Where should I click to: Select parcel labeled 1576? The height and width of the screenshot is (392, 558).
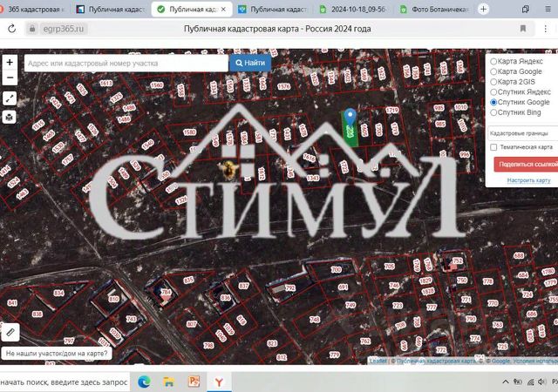click(283, 86)
